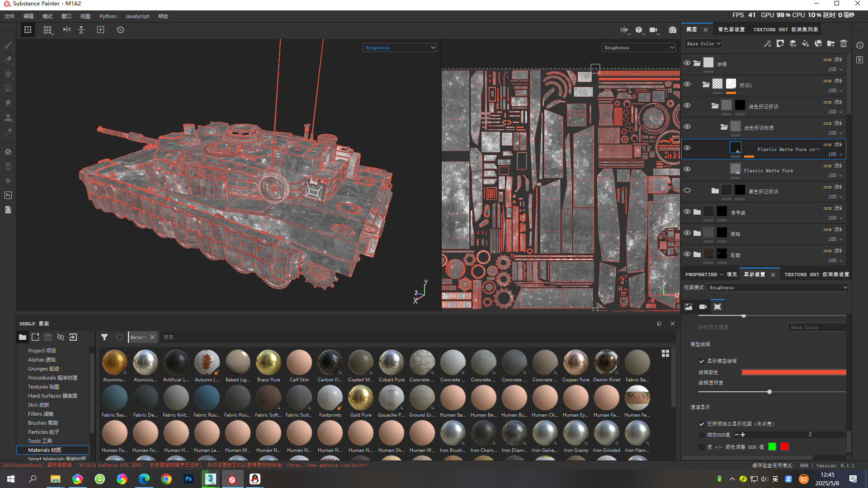Uncheck 显示模型线框 checkbox
Viewport: 868px width, 488px height.
[702, 361]
